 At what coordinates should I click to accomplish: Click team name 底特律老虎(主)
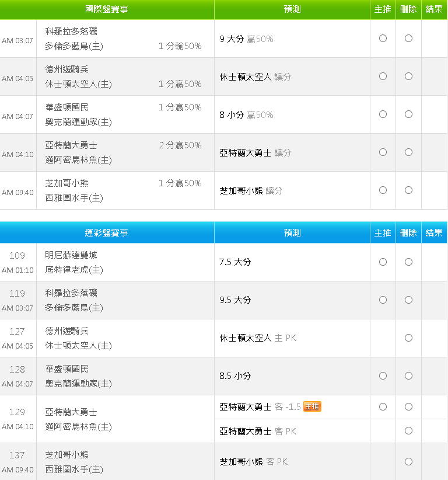[74, 270]
